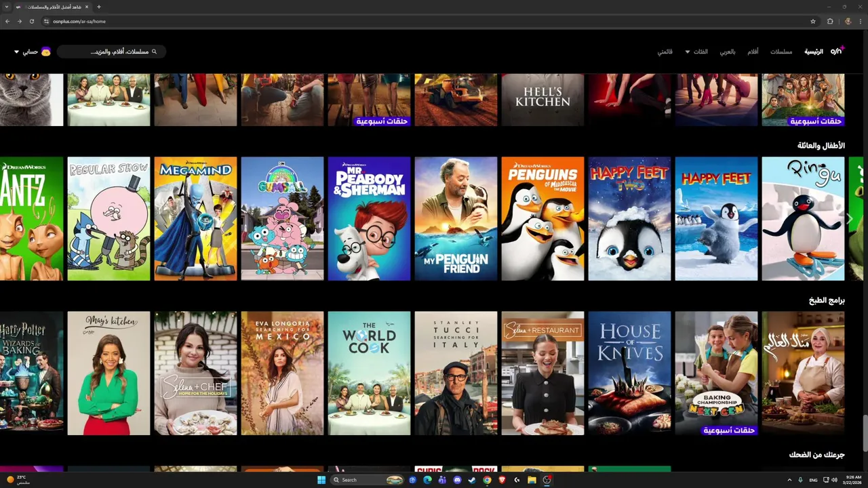Open the Megamind poster

point(195,219)
